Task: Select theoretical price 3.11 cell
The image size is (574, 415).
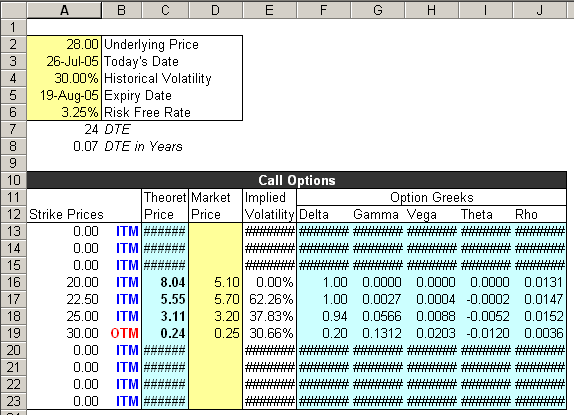Action: pyautogui.click(x=165, y=316)
